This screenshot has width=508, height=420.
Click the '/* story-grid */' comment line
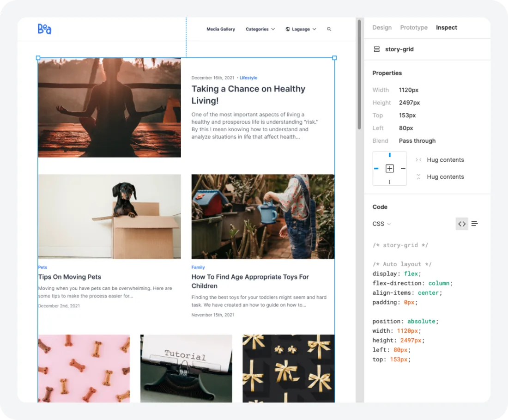(400, 245)
